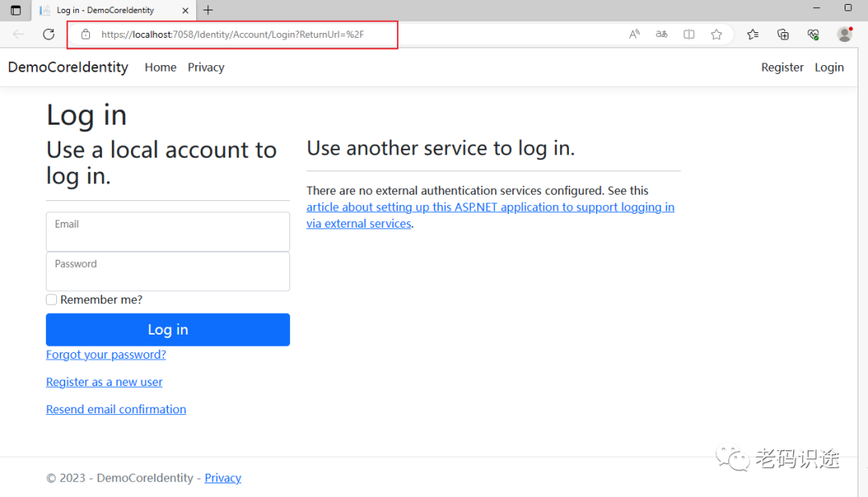Open a new tab with plus button
Image resolution: width=868 pixels, height=497 pixels.
tap(208, 10)
